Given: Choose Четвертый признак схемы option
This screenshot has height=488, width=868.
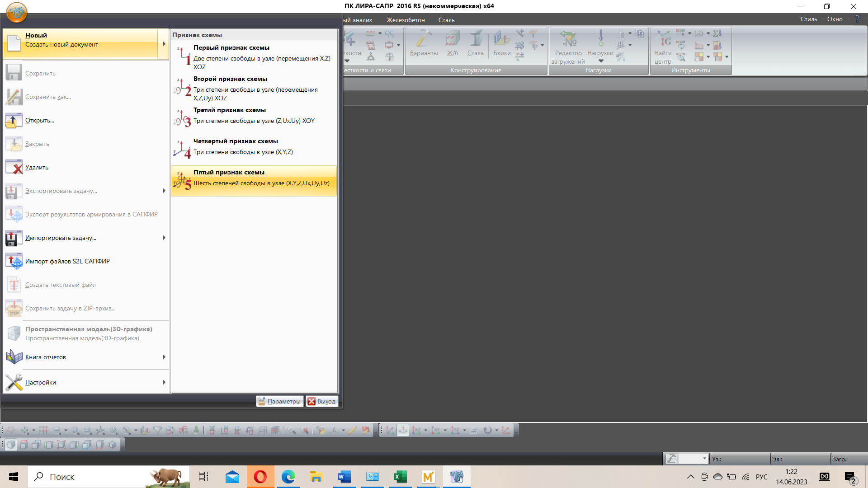Looking at the screenshot, I should click(254, 150).
